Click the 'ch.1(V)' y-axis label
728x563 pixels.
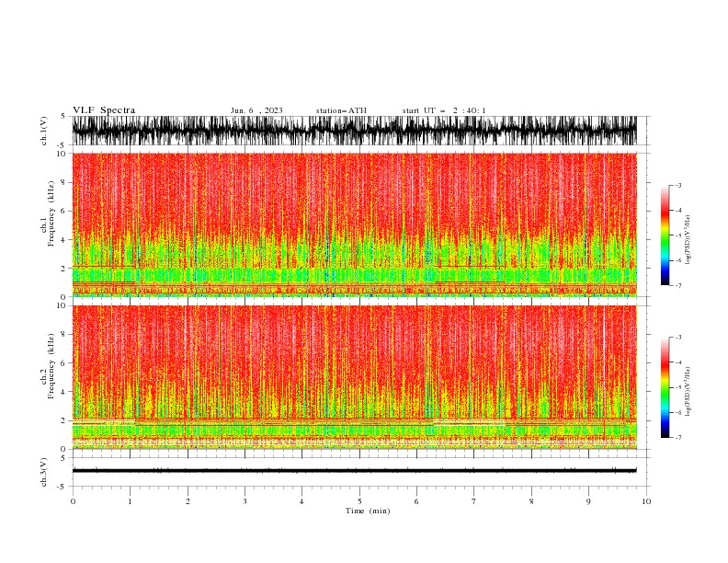point(44,131)
